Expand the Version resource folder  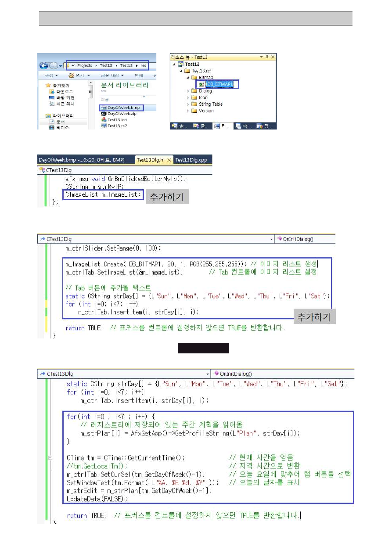(x=188, y=111)
